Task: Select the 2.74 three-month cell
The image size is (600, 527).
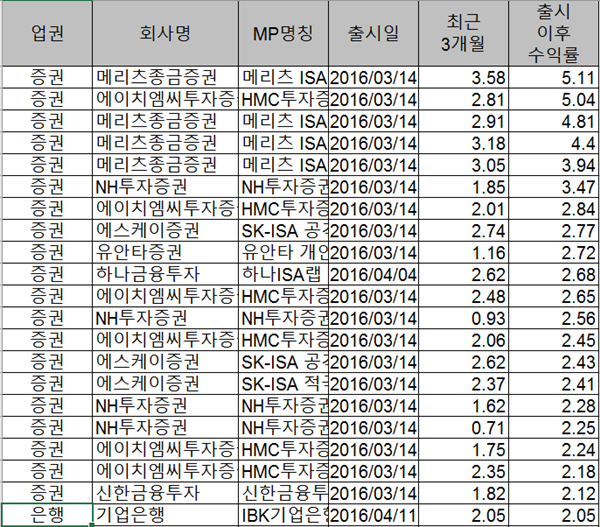Action: tap(463, 230)
